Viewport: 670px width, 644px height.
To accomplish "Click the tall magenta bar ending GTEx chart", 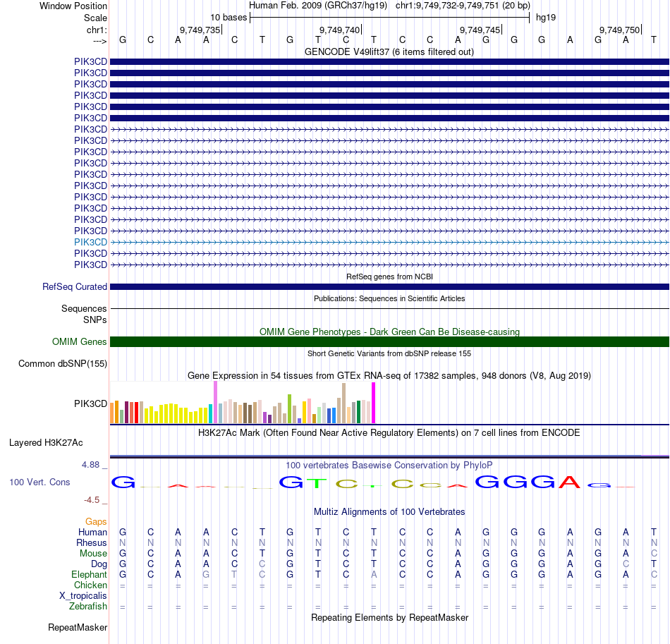I will (374, 403).
